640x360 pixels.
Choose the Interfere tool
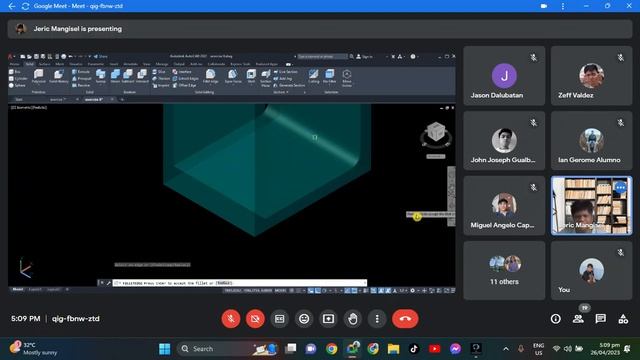[x=182, y=72]
